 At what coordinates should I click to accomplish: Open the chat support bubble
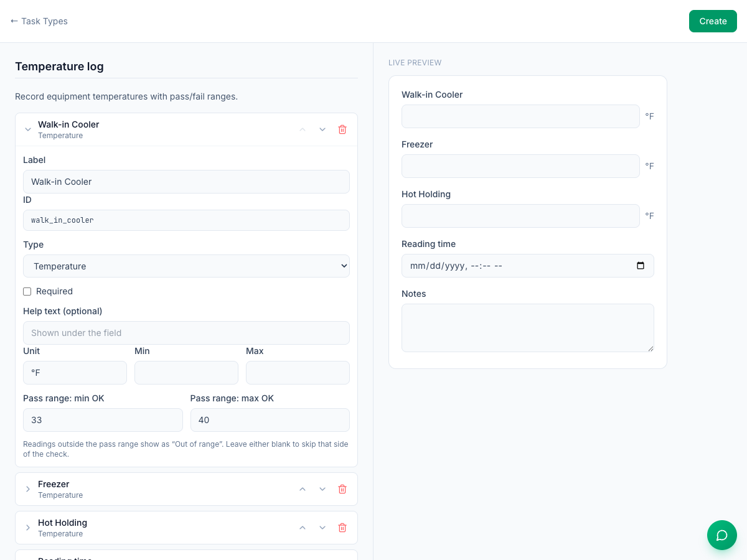722,535
